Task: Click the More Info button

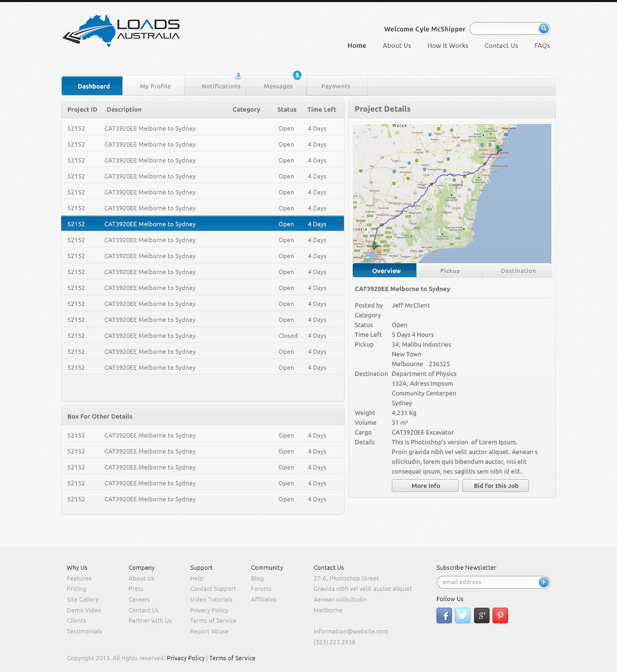Action: 425,485
